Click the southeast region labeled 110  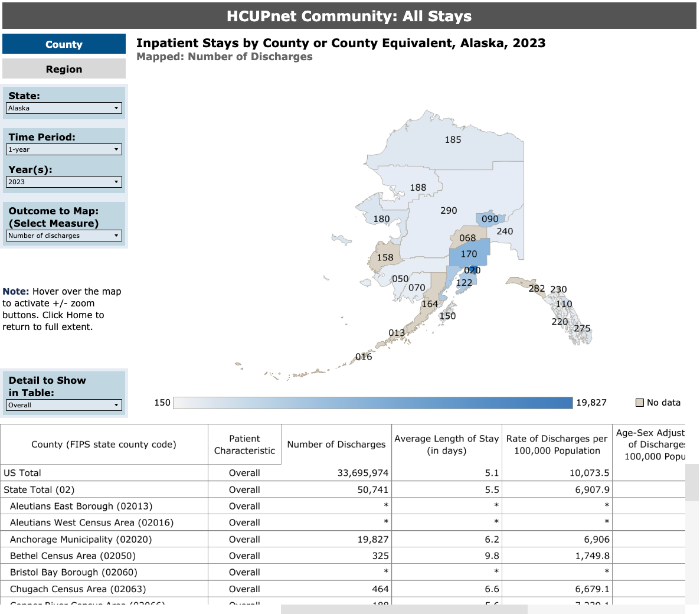click(564, 303)
